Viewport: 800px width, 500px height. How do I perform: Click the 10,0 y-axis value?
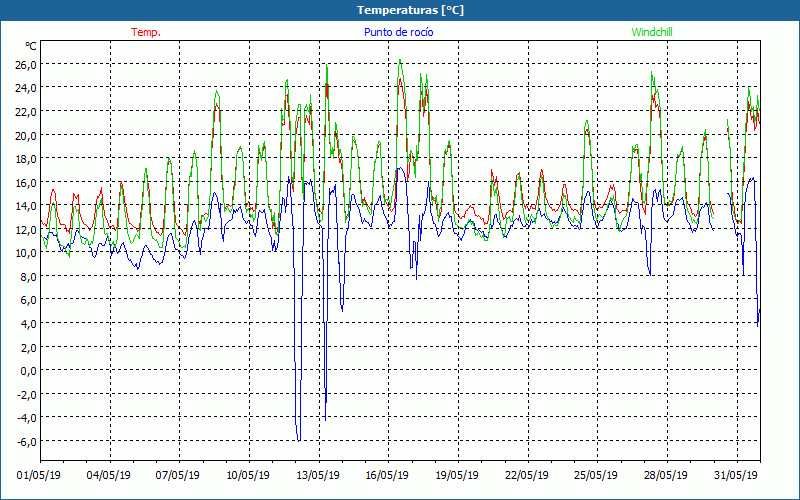pos(27,253)
